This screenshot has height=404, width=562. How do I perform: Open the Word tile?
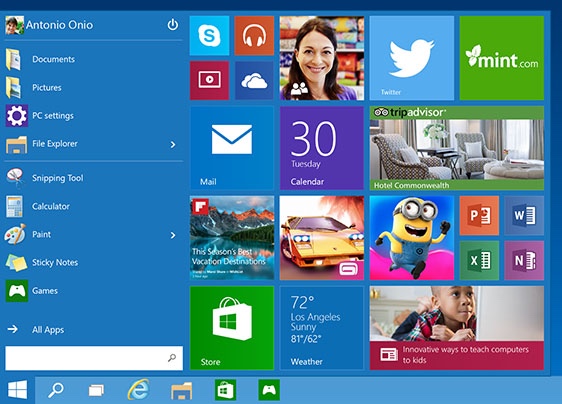(524, 215)
